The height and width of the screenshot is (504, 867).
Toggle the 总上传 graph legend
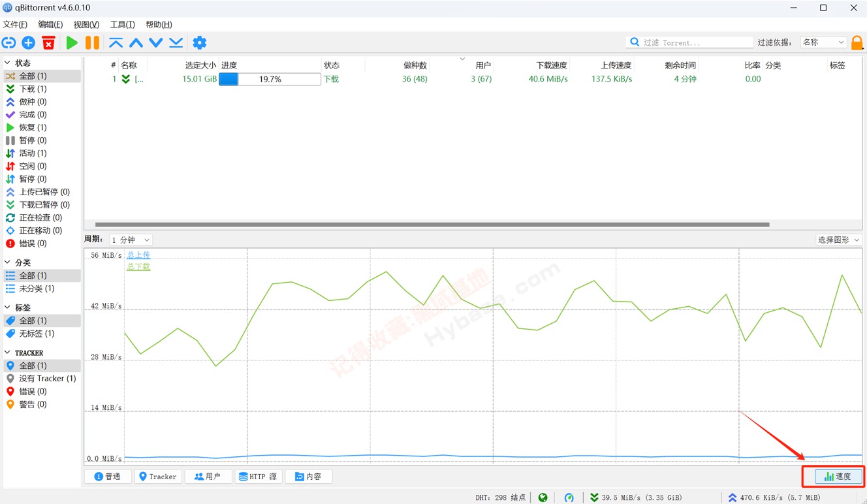click(138, 255)
